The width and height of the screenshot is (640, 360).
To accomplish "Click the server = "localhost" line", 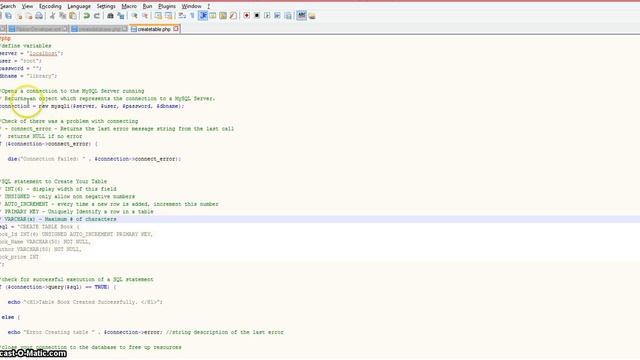I will [x=31, y=53].
